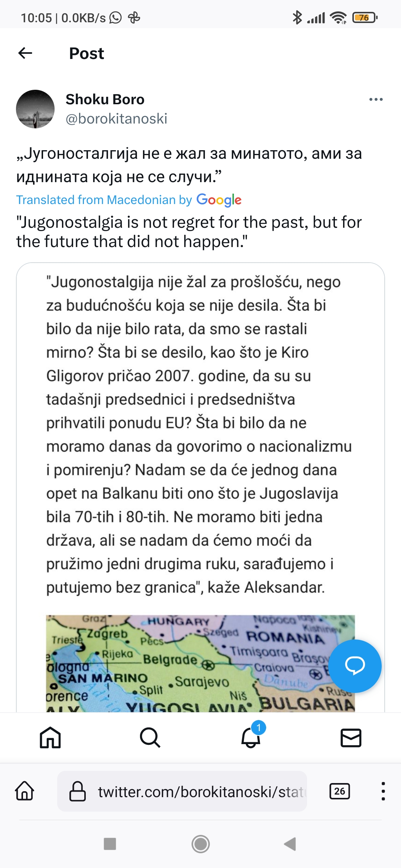Tap the Translated from Macedonian by Google link
401x868 pixels.
128,200
